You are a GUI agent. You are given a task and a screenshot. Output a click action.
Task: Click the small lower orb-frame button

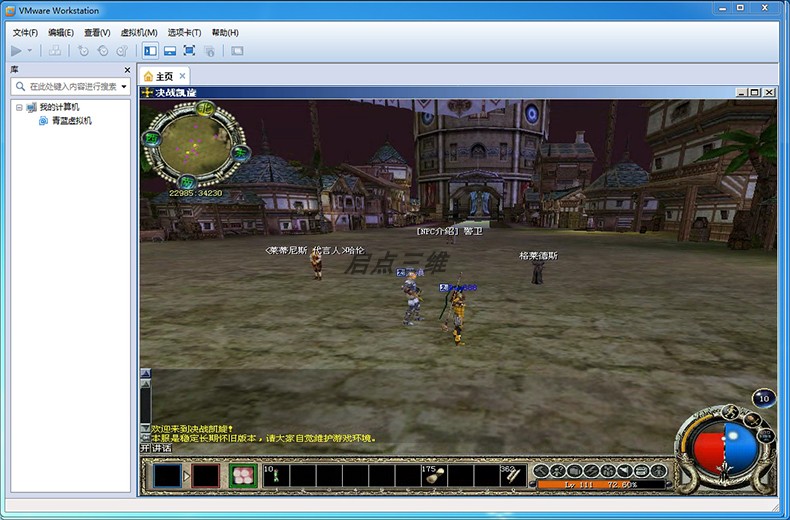tap(766, 435)
